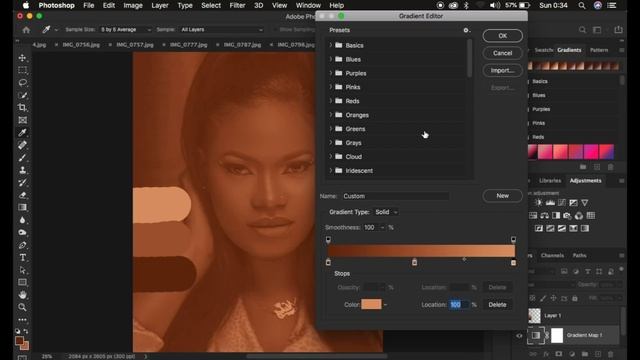Select the Lasso tool
640x360 pixels.
pos(22,83)
